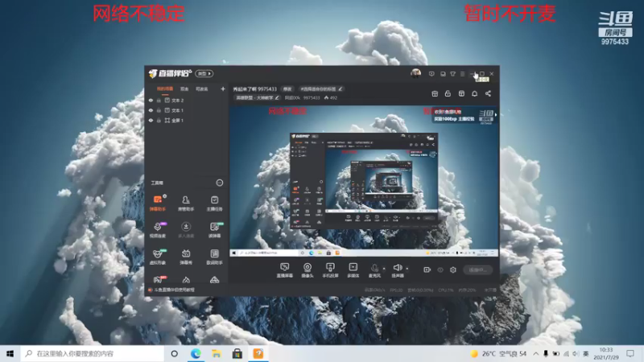Image resolution: width=644 pixels, height=362 pixels.
Task: Open the 歌词助手 lyrics assistant tool
Action: [214, 257]
